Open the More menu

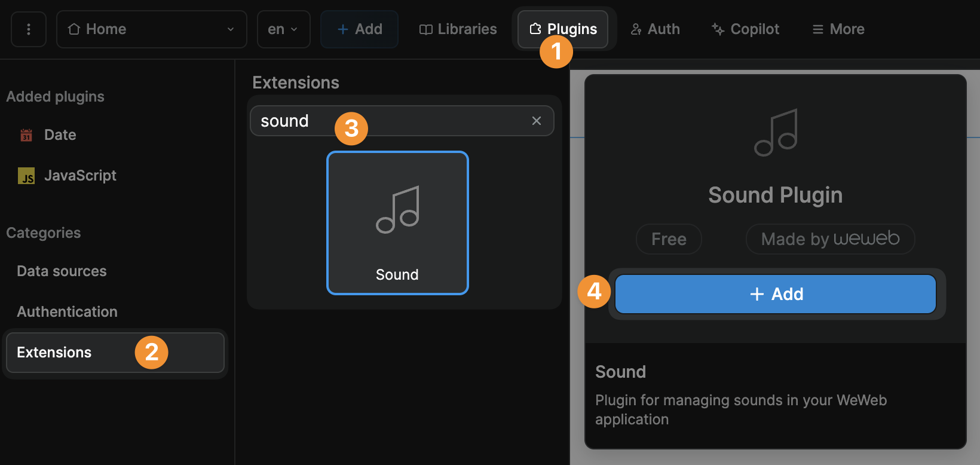pyautogui.click(x=838, y=29)
